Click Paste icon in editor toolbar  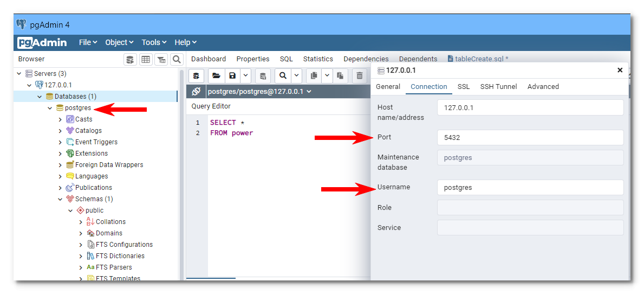click(x=340, y=75)
